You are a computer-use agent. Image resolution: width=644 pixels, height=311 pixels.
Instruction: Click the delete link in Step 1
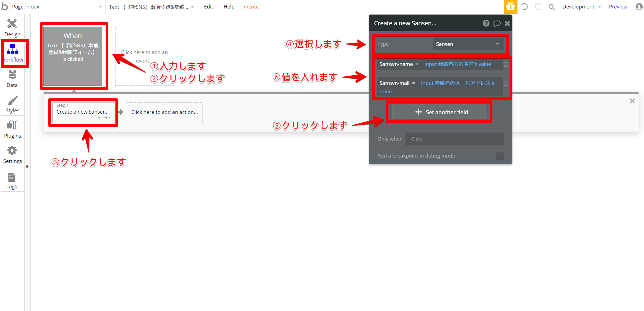point(104,118)
